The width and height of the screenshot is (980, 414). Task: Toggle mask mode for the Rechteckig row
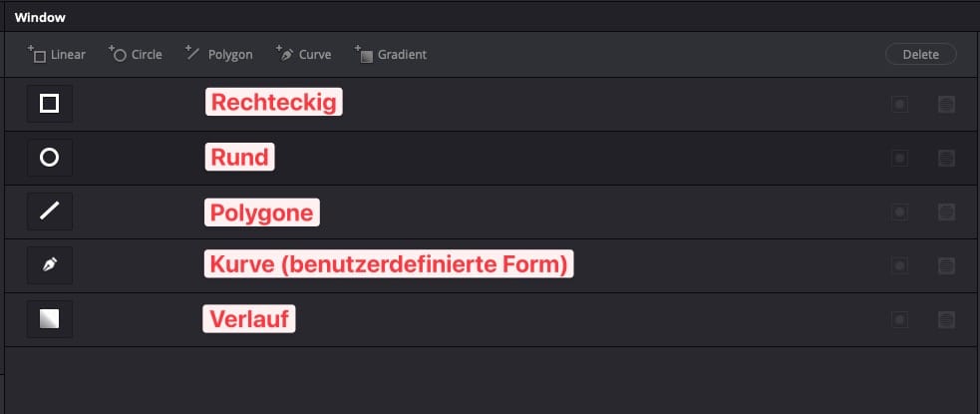point(946,105)
